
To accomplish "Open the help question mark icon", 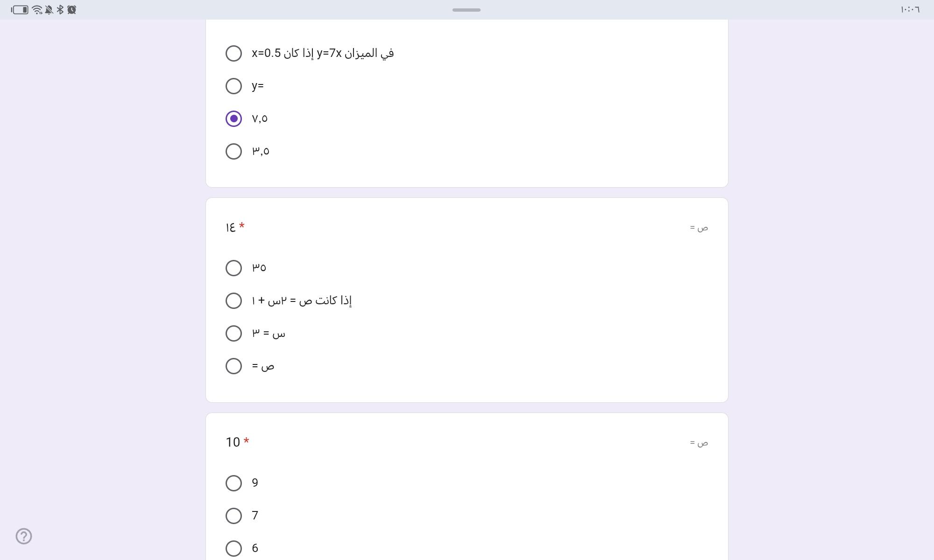I will tap(24, 536).
